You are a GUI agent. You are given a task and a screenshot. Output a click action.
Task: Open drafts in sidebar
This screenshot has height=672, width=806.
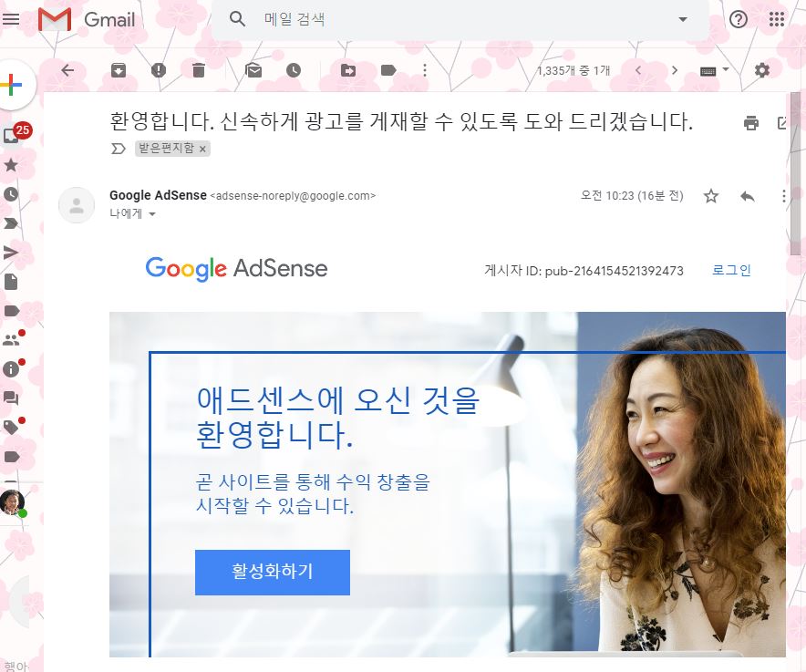11,281
